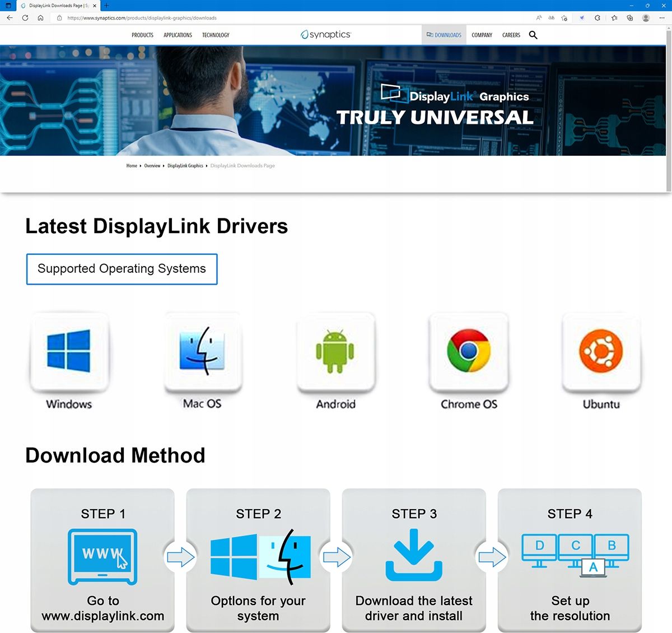The width and height of the screenshot is (672, 633).
Task: Open a new browser tab
Action: [x=106, y=6]
